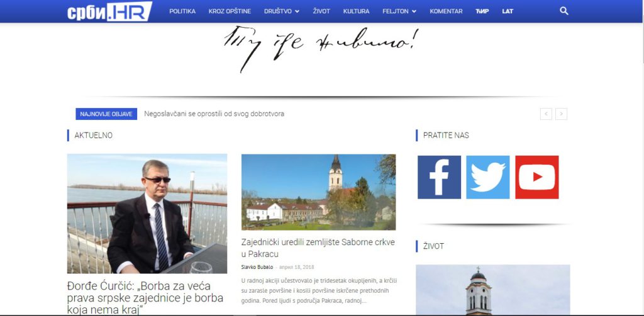The image size is (644, 316).
Task: Click the срби.HR site logo
Action: coord(109,11)
